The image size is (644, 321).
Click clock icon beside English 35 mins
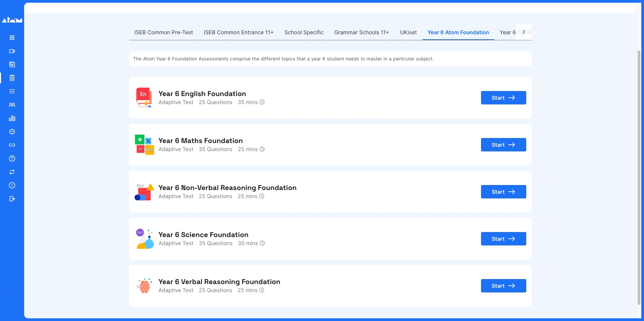[x=262, y=102]
